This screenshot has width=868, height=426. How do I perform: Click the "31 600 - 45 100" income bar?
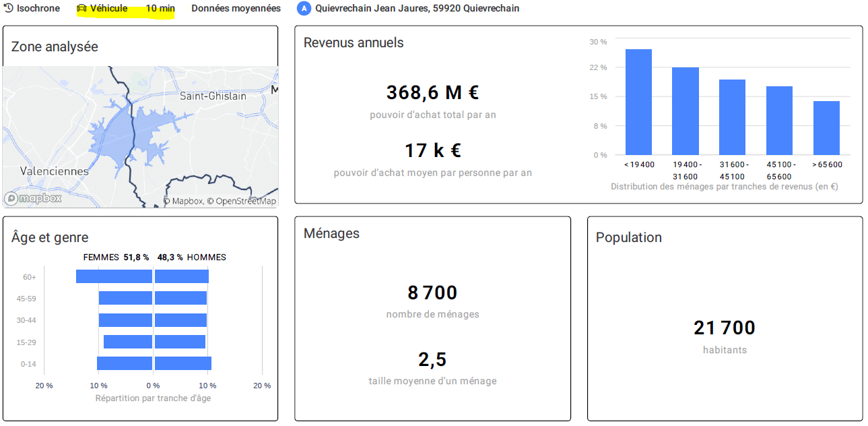point(732,117)
